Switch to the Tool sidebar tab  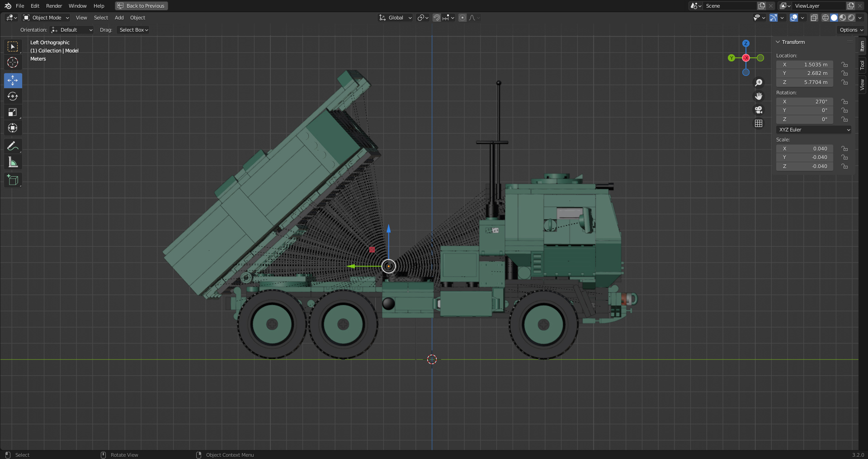point(863,65)
